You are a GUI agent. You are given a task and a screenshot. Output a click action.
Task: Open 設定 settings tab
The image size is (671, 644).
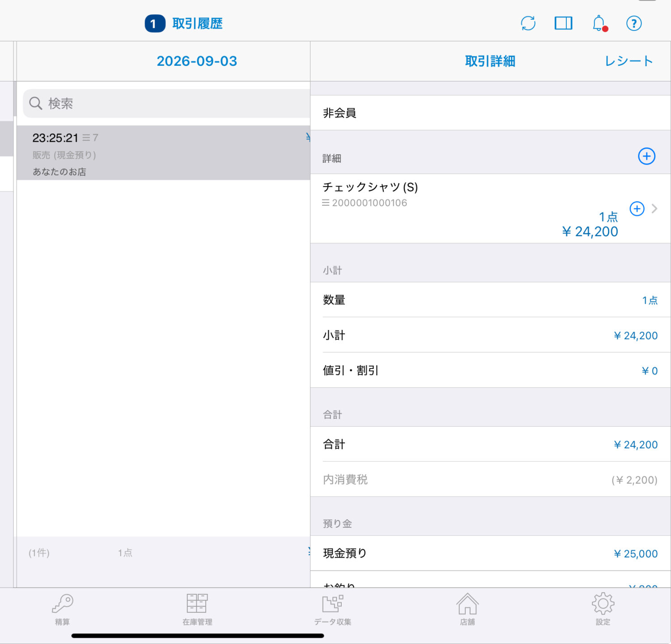(x=603, y=609)
